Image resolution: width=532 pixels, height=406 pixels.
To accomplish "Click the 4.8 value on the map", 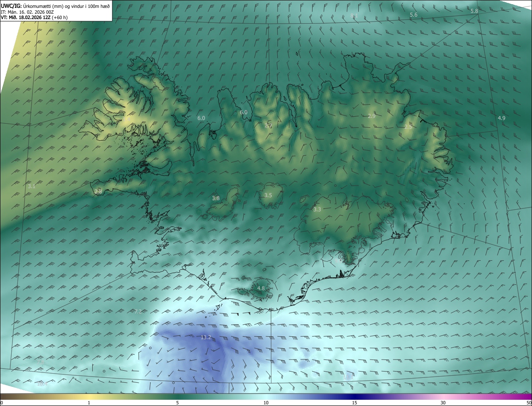I will (261, 288).
